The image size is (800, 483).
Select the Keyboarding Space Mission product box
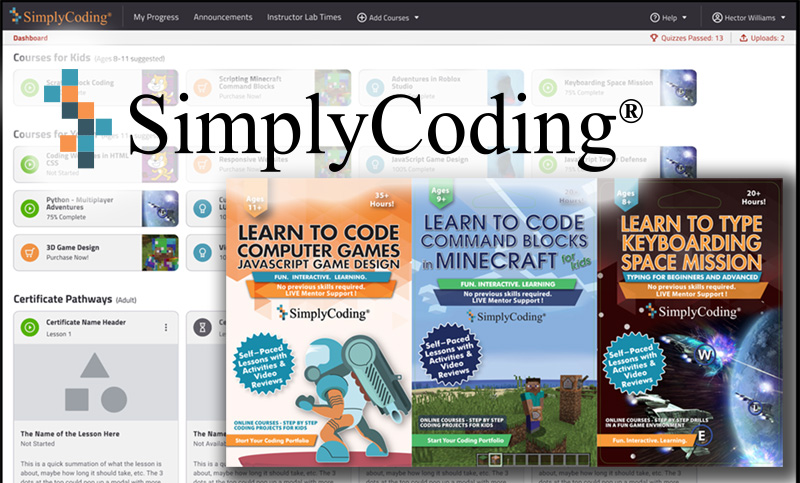[690, 322]
